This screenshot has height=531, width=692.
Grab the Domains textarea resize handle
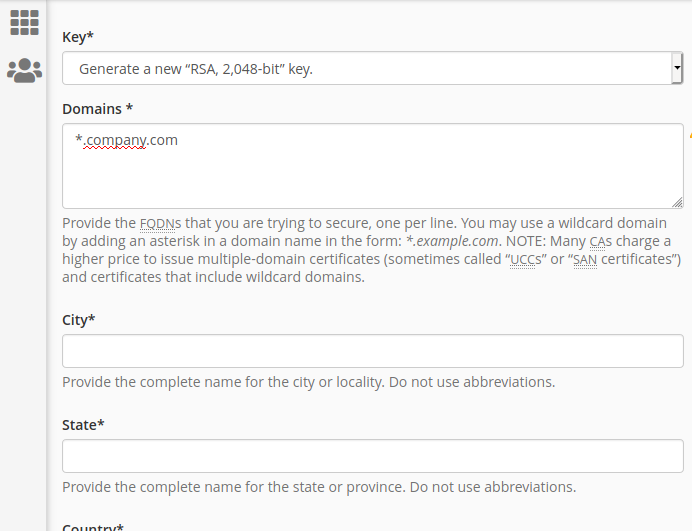click(x=677, y=202)
